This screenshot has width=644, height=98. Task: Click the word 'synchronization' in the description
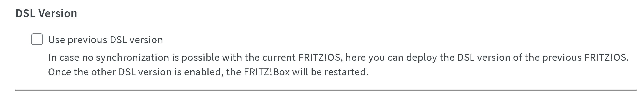coord(132,58)
